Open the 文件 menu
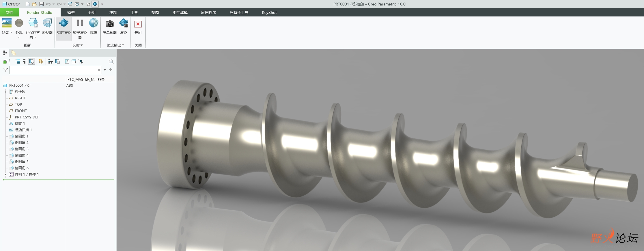644x251 pixels. pyautogui.click(x=10, y=12)
